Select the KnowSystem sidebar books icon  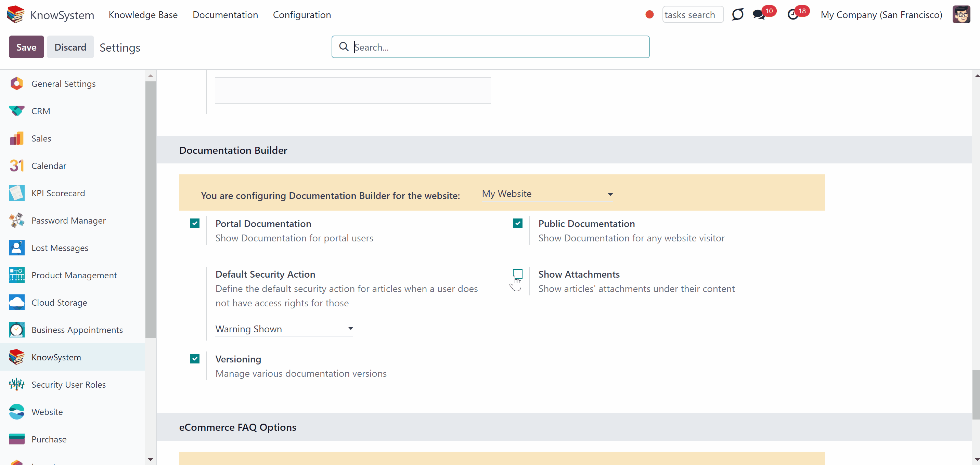(17, 357)
